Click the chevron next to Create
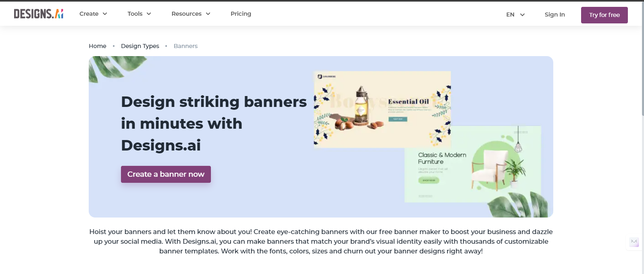Image resolution: width=644 pixels, height=274 pixels. pyautogui.click(x=105, y=14)
